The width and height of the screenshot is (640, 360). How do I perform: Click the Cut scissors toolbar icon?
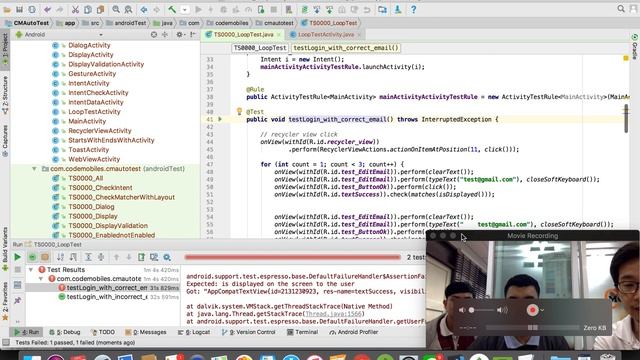(x=75, y=9)
